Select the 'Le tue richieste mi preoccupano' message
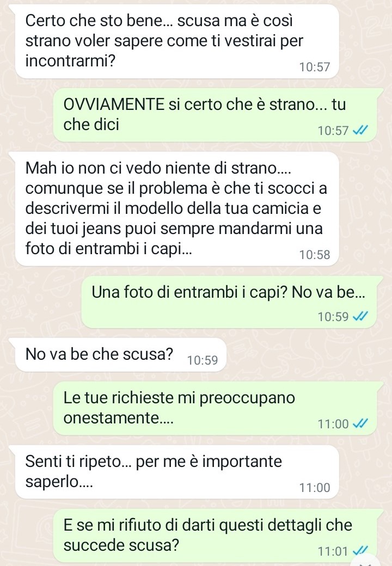The height and width of the screenshot is (566, 392). tap(215, 408)
